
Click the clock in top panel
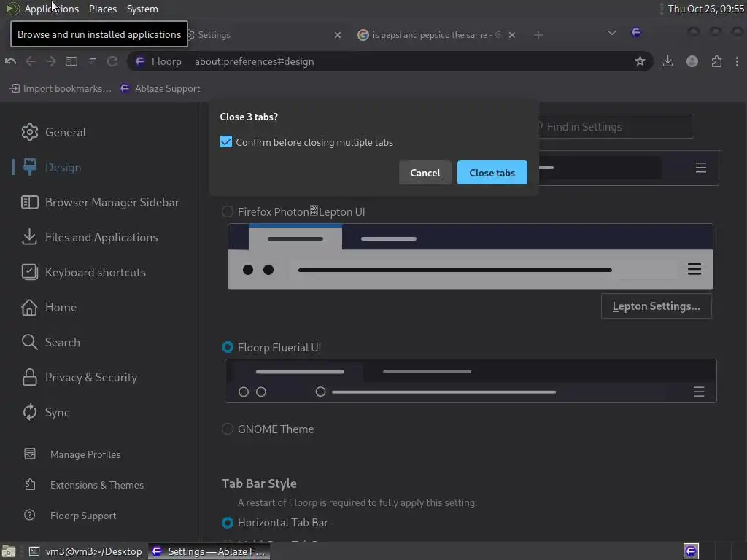pos(705,9)
